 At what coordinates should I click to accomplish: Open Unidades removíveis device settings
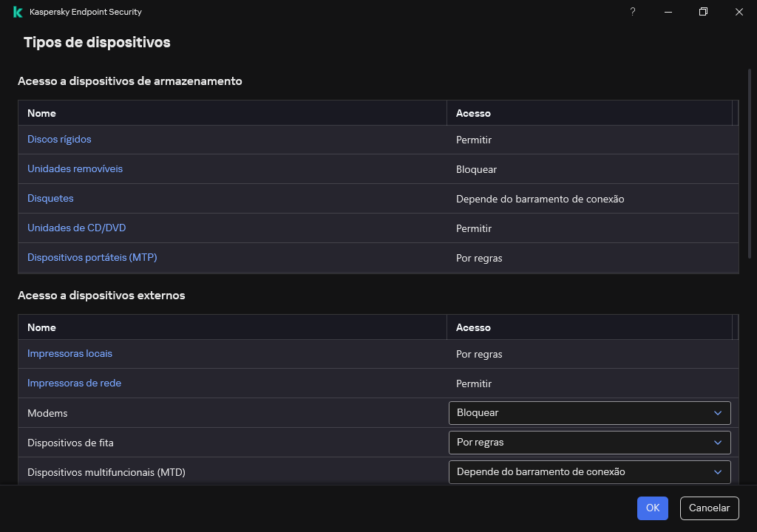[x=75, y=168]
